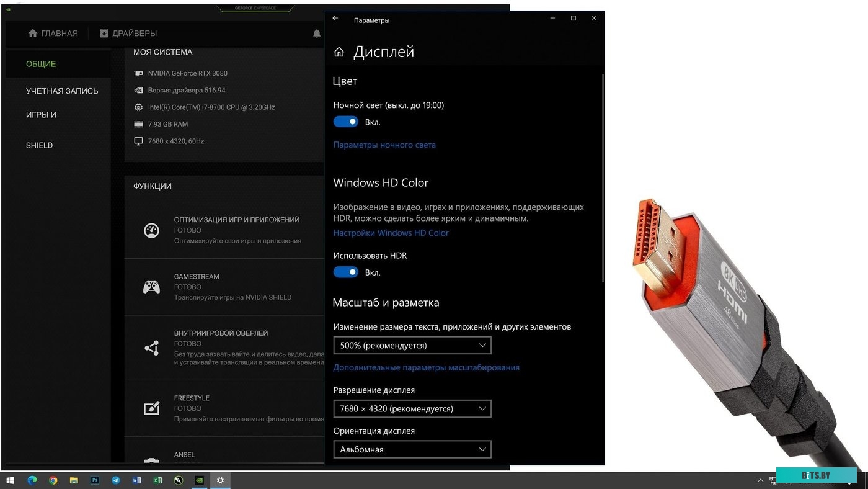Click the in-game overlay share icon
868x489 pixels.
[x=151, y=348]
